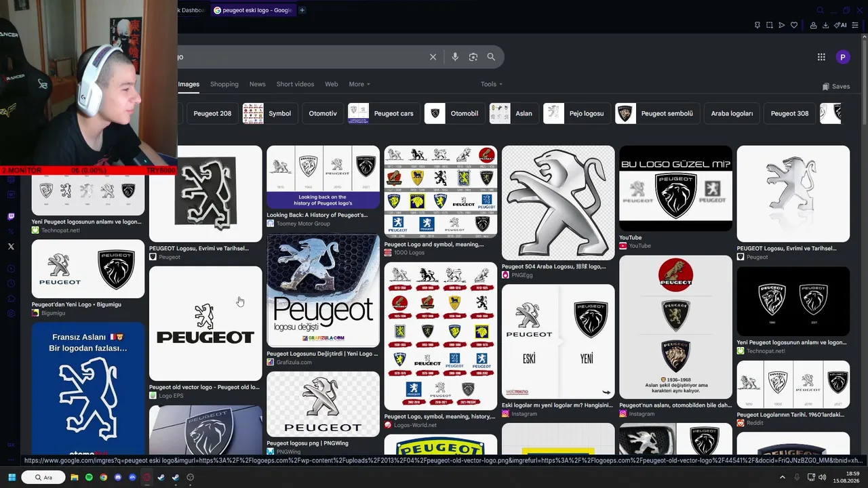This screenshot has width=868, height=488.
Task: Filter results by Aslan chip
Action: point(514,113)
